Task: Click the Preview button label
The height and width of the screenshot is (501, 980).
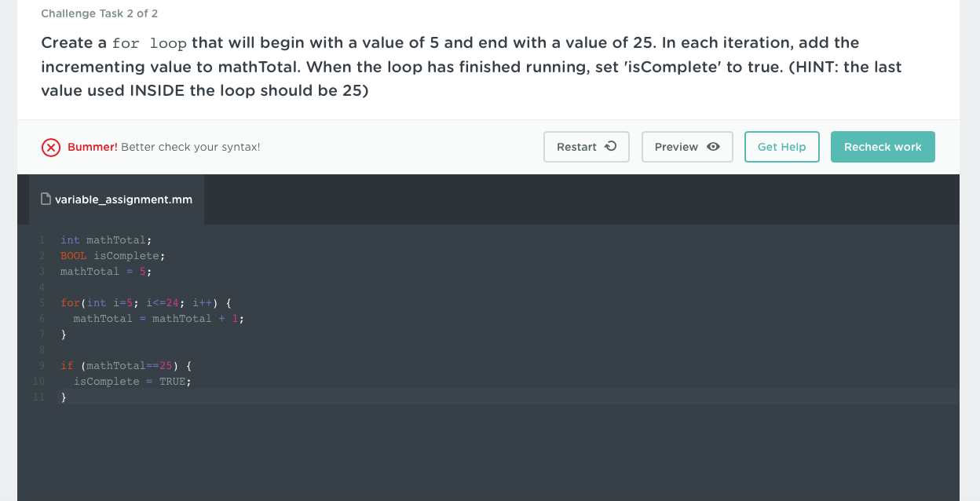Action: tap(676, 147)
